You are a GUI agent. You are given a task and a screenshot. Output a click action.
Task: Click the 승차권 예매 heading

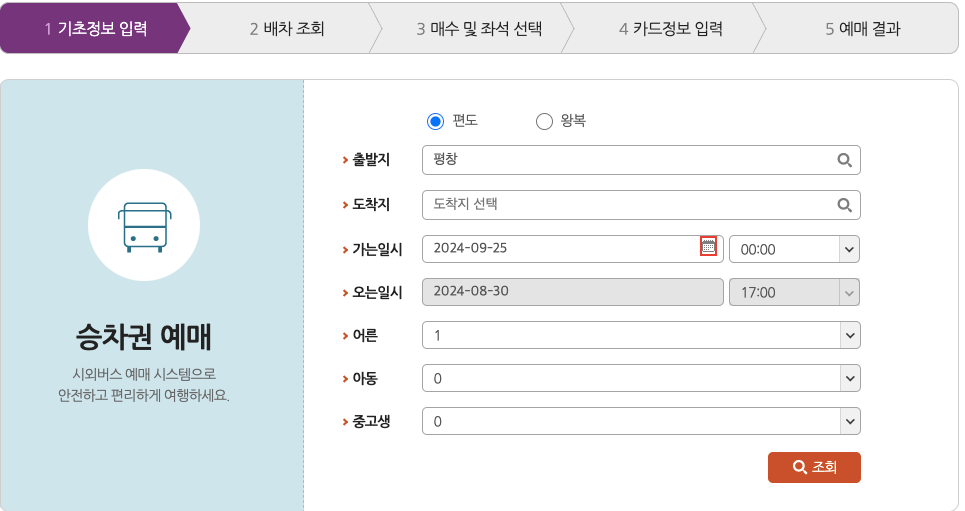144,337
